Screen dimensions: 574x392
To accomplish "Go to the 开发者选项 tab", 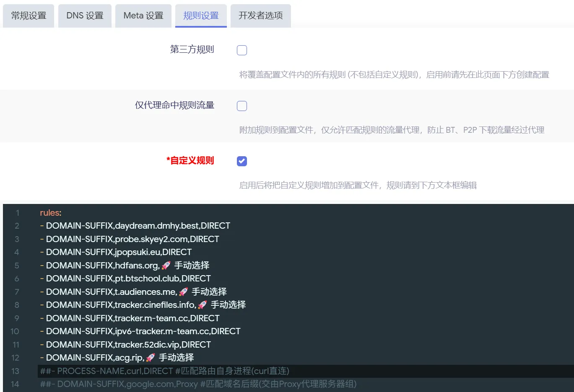I will coord(260,15).
